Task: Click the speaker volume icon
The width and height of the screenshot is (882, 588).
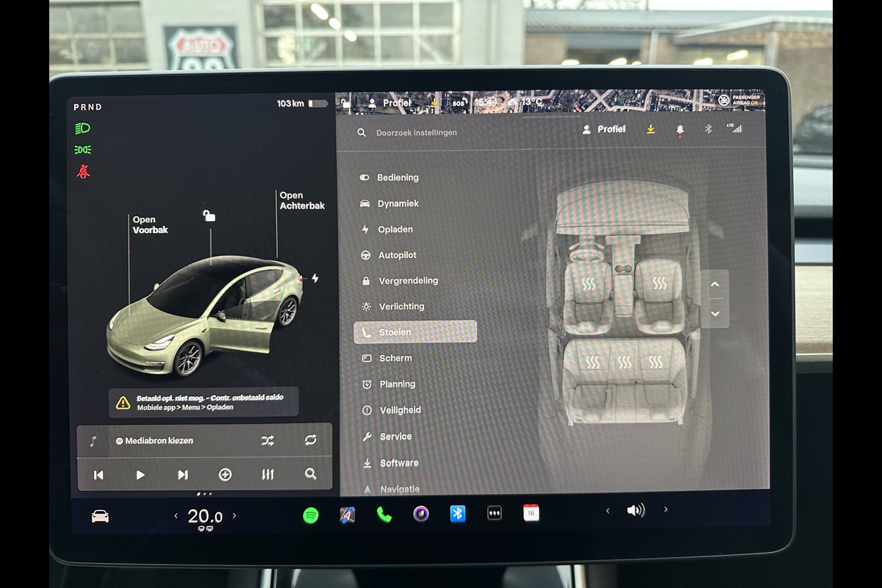Action: coord(636,510)
